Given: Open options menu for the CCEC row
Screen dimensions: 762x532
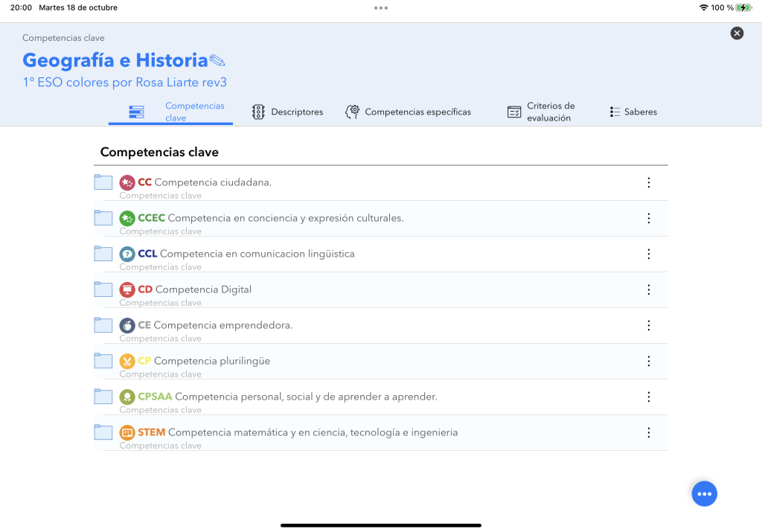Looking at the screenshot, I should point(648,218).
